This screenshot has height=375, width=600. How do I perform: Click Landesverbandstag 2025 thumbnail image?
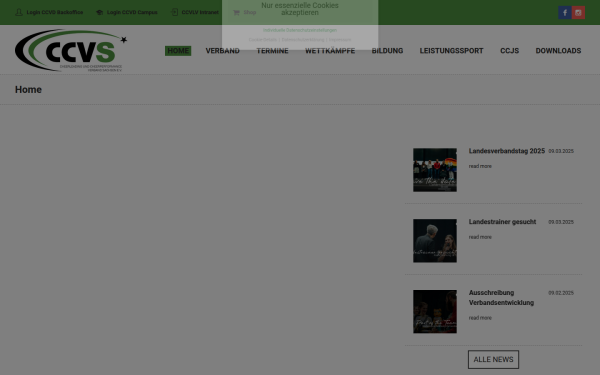(435, 170)
